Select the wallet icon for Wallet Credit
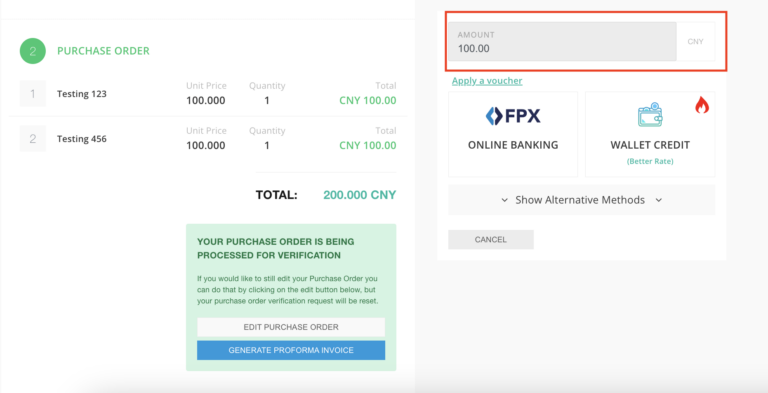The image size is (768, 393). pyautogui.click(x=650, y=115)
